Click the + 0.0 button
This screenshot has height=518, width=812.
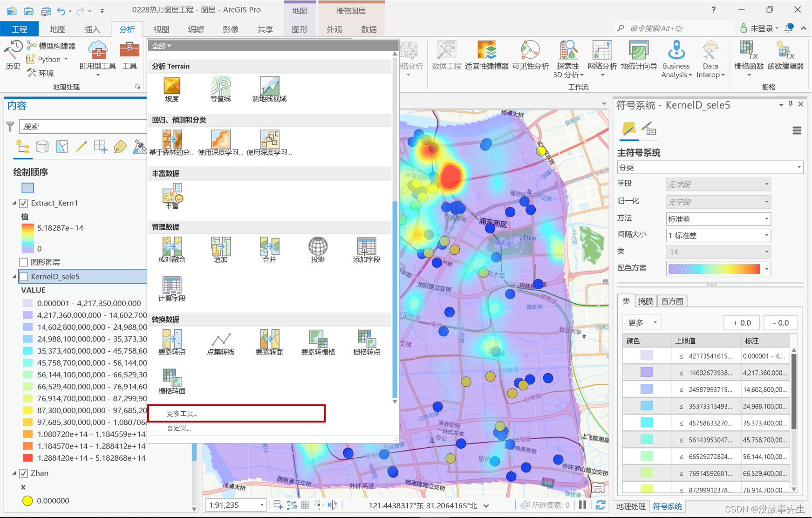point(742,322)
